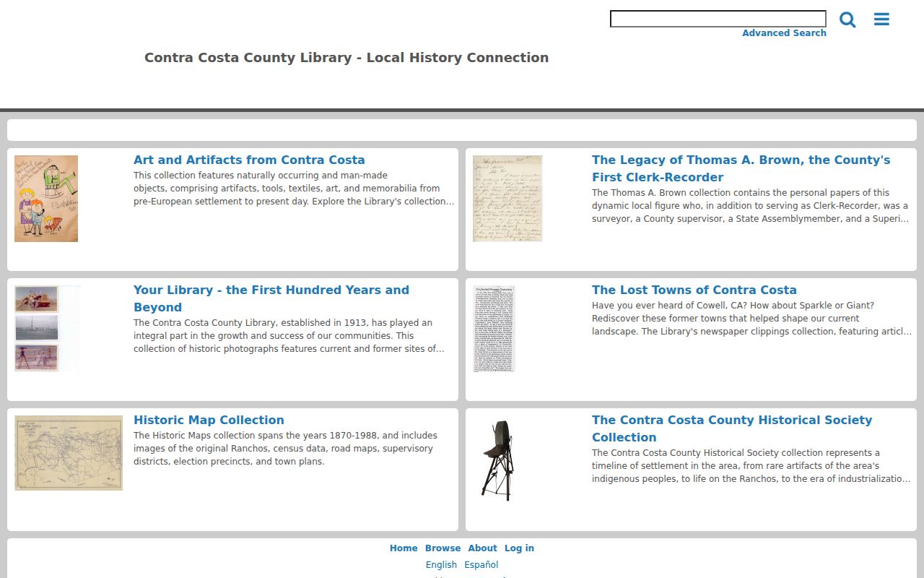Click the Thomas A. Brown handwritten letter thumbnail

tap(507, 199)
